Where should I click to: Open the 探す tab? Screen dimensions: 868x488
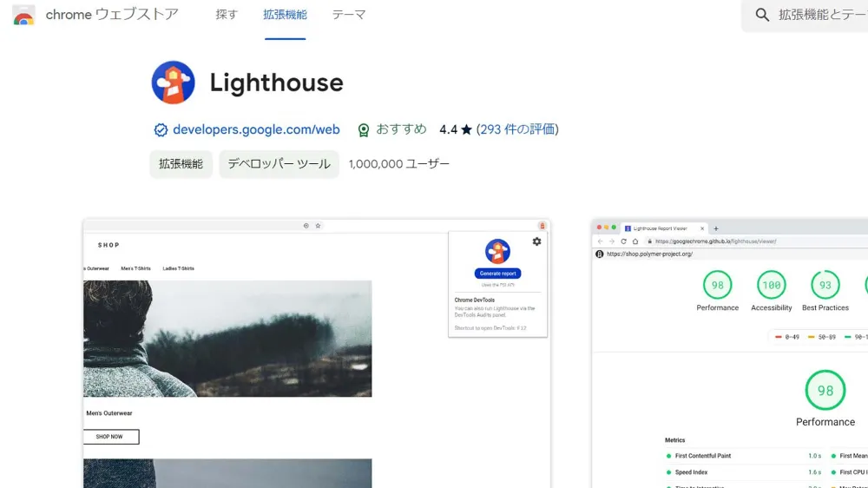tap(227, 15)
